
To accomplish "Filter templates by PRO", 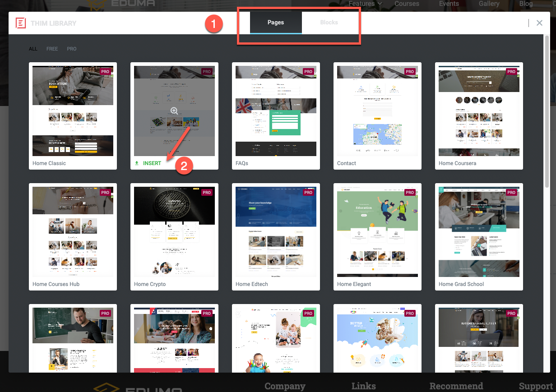I will [72, 49].
